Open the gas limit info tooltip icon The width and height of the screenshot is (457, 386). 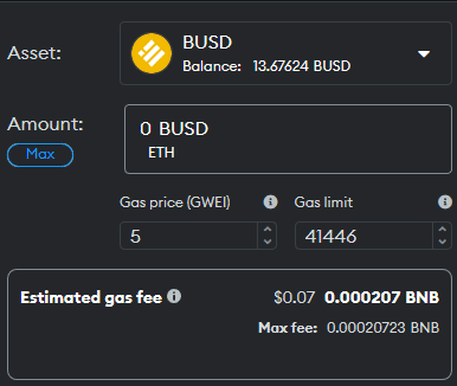(445, 202)
